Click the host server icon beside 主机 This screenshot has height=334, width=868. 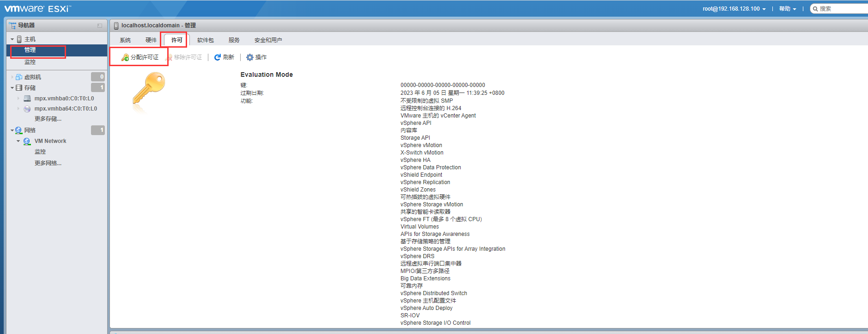point(19,39)
